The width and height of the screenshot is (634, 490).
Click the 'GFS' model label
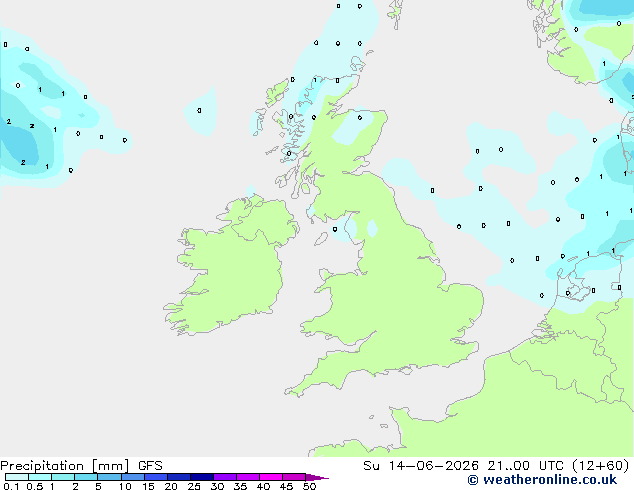tap(150, 466)
